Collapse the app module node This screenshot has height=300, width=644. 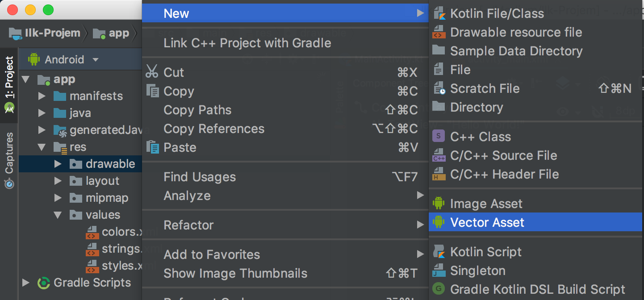point(26,79)
